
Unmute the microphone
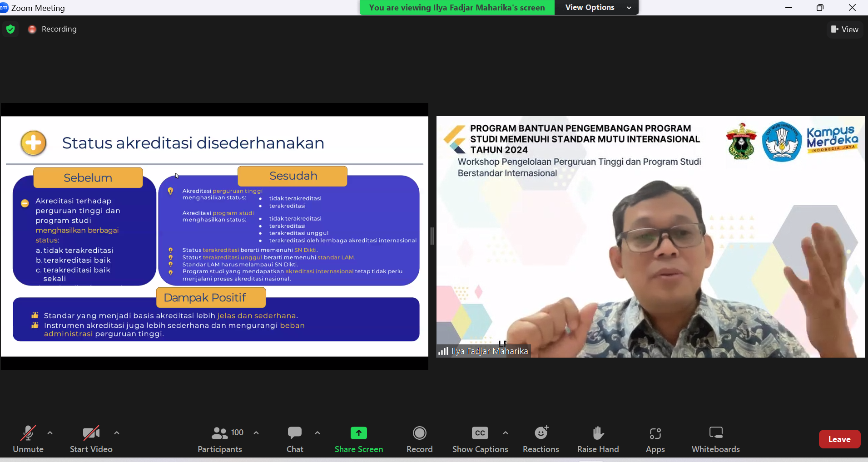click(x=28, y=439)
